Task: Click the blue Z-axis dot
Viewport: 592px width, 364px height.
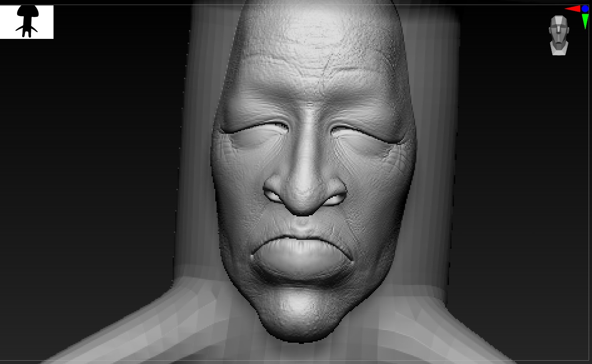Action: pos(585,8)
